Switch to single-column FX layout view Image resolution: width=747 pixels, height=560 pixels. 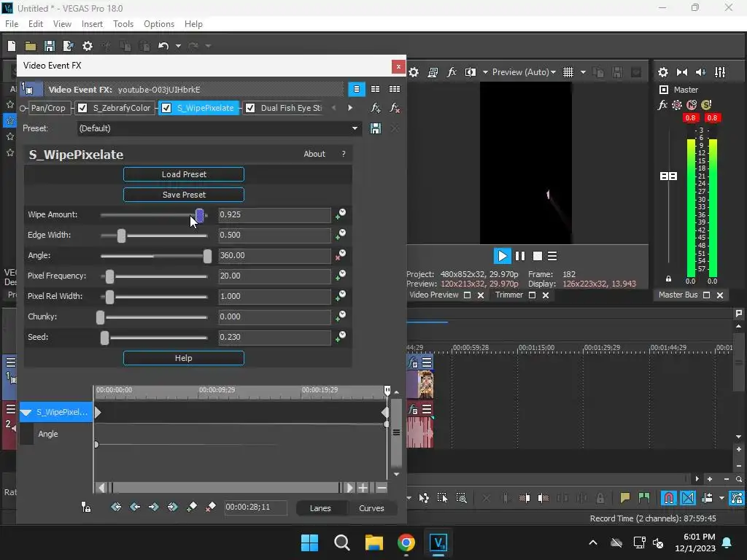(356, 89)
